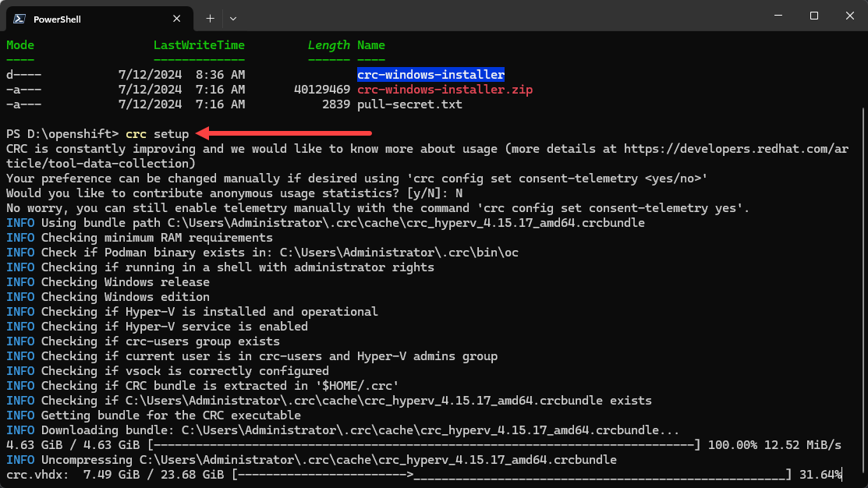
Task: Click the LastWriteTime column header
Action: (x=199, y=45)
